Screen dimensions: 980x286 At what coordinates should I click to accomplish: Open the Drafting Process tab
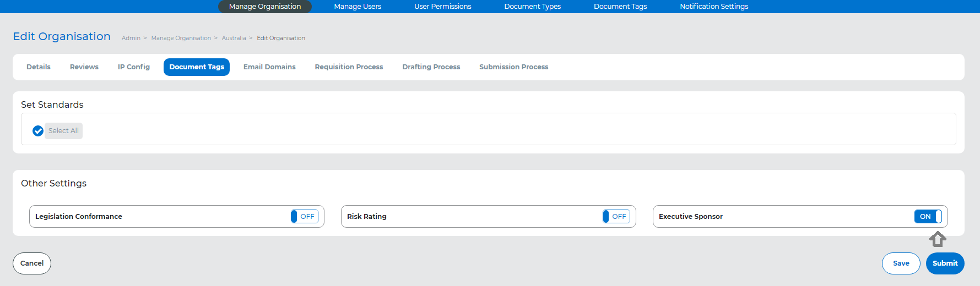(431, 67)
